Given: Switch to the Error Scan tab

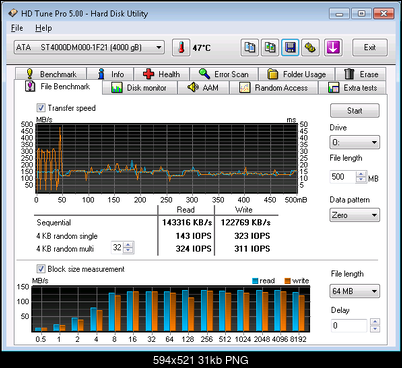Looking at the screenshot, I should click(224, 74).
